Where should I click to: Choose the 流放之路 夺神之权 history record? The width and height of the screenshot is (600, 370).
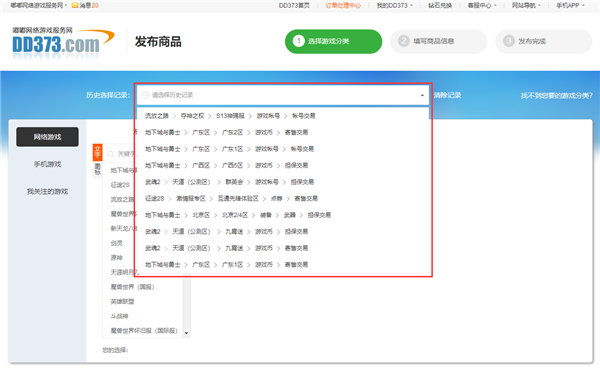click(283, 116)
